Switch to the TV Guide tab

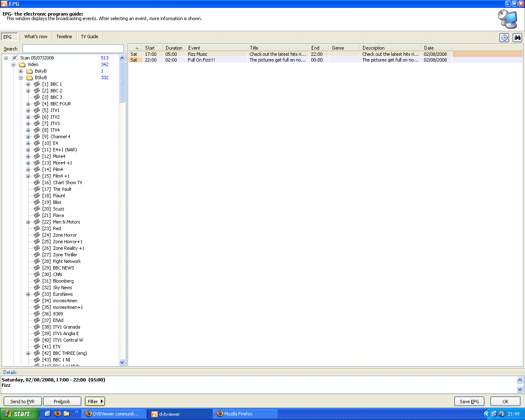89,37
